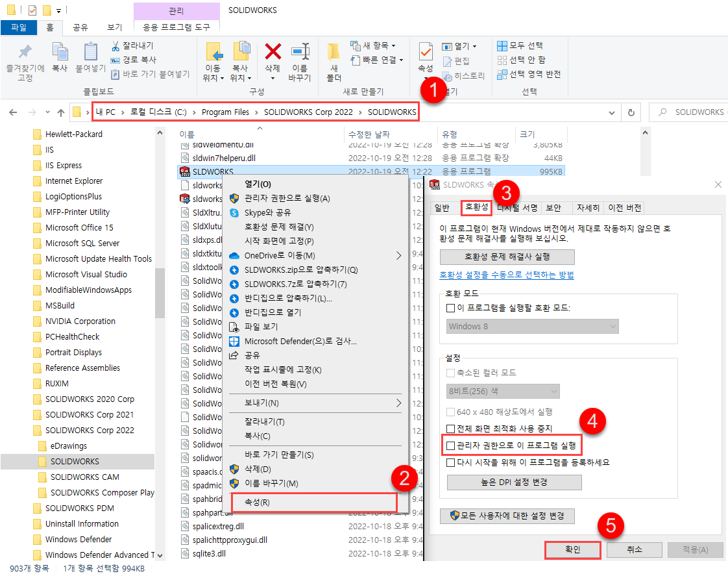Image resolution: width=728 pixels, height=576 pixels.
Task: Click the Invert selection (선택 영역 반전) icon
Action: pos(502,74)
